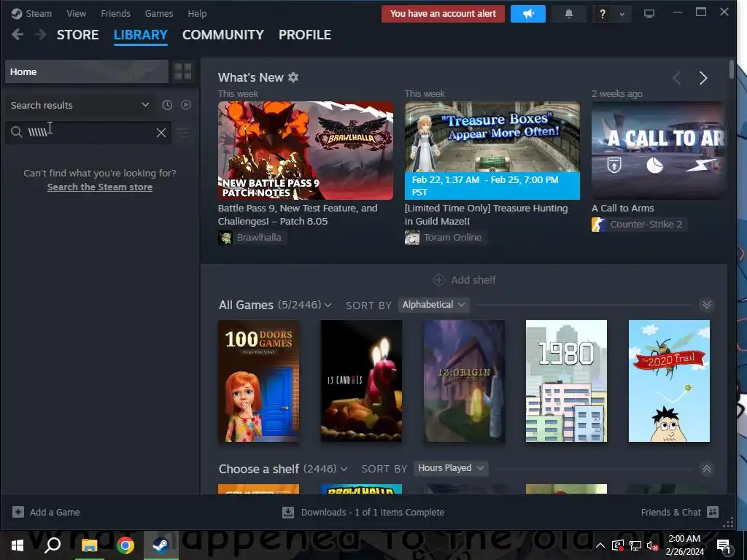
Task: Open Windows taskbar search
Action: 53,545
